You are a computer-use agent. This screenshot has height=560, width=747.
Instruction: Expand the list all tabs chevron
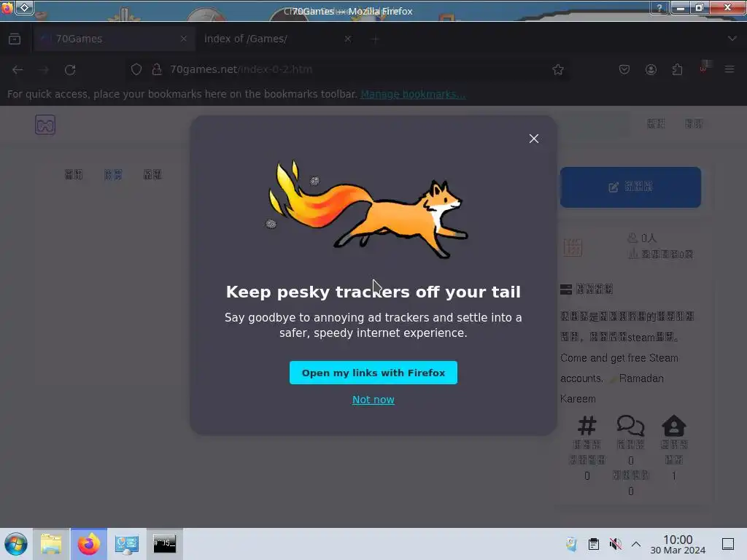pyautogui.click(x=732, y=39)
